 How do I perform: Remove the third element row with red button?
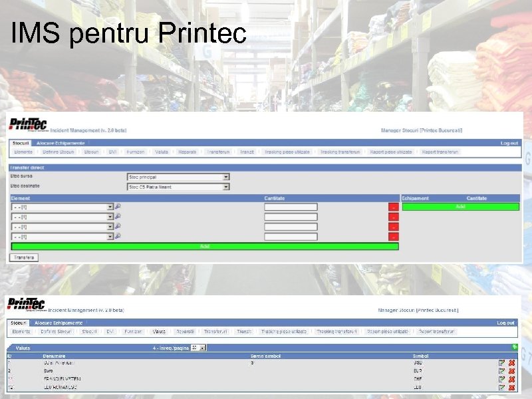(393, 227)
